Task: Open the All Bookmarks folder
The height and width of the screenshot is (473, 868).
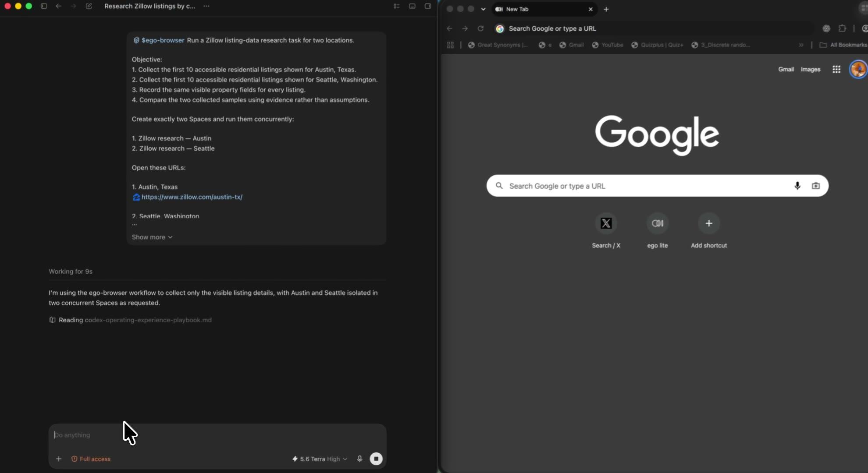Action: tap(843, 45)
